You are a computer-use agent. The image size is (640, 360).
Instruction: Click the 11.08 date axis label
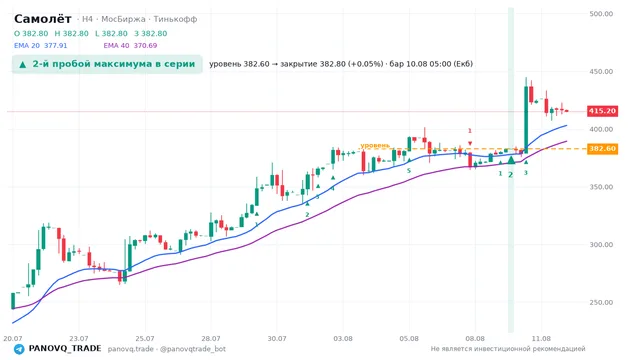pyautogui.click(x=541, y=338)
